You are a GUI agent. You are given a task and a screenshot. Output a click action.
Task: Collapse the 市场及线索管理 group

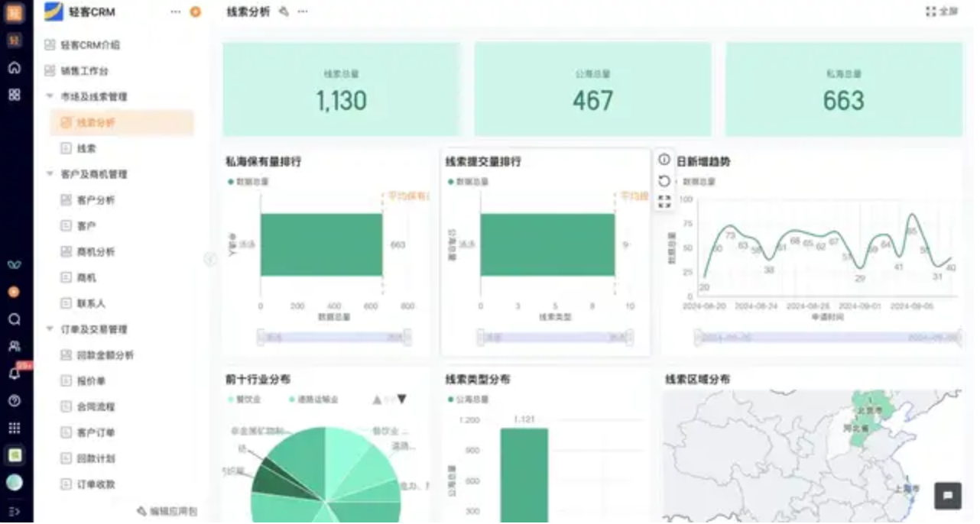pyautogui.click(x=50, y=96)
